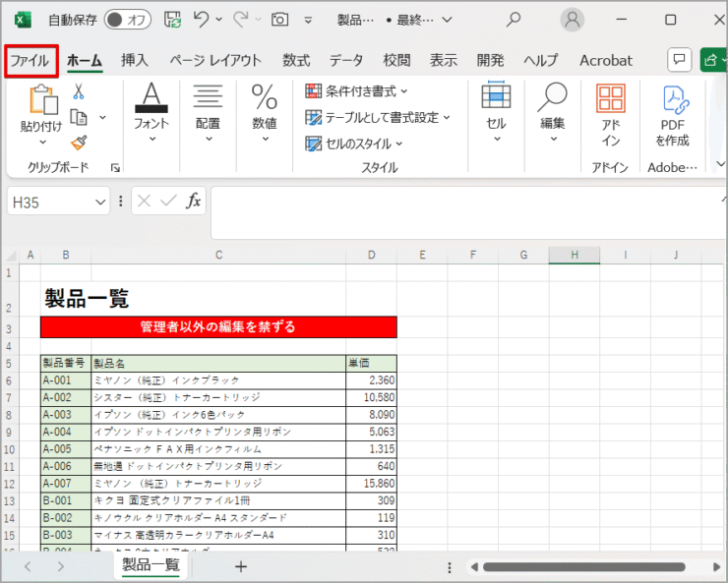
Task: Open the 校閲 tab
Action: click(x=396, y=60)
